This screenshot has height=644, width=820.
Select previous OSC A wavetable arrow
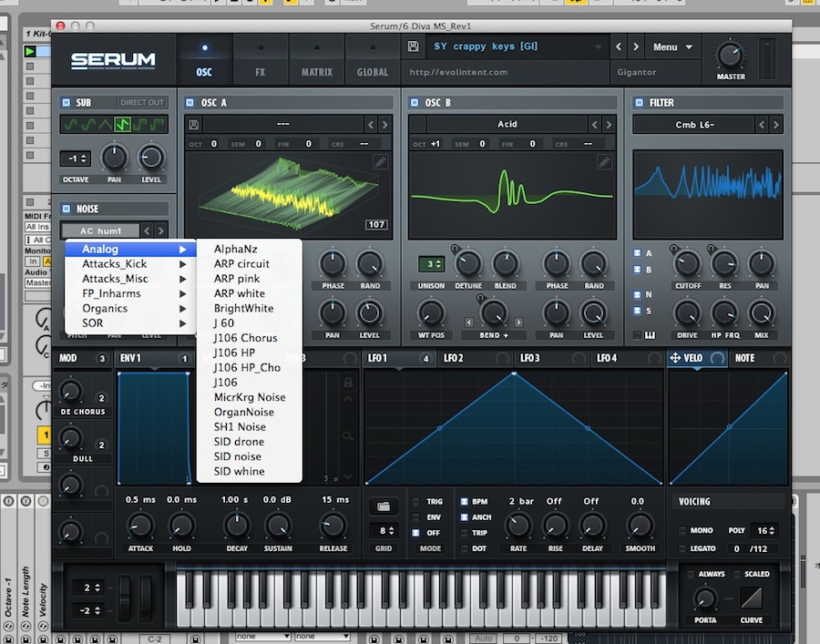371,125
